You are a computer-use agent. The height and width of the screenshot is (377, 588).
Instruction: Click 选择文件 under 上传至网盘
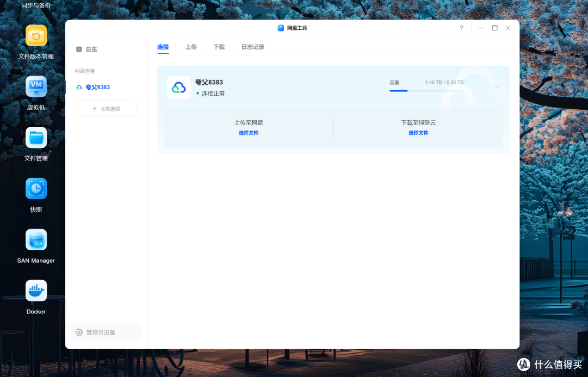click(249, 133)
